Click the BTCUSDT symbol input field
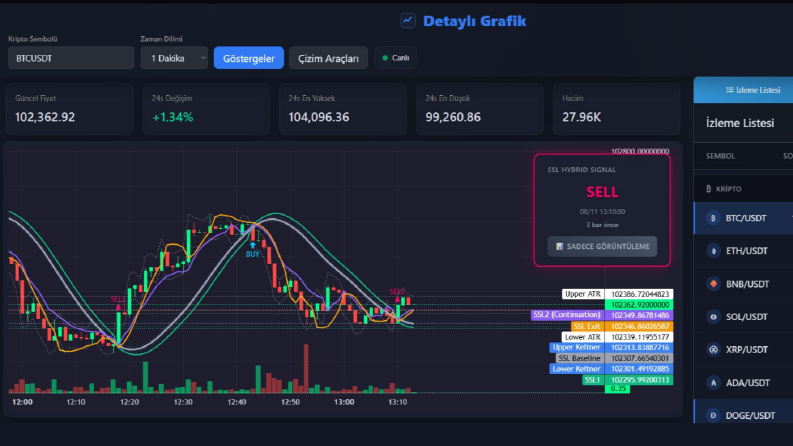Viewport: 793px width, 446px height. point(71,58)
